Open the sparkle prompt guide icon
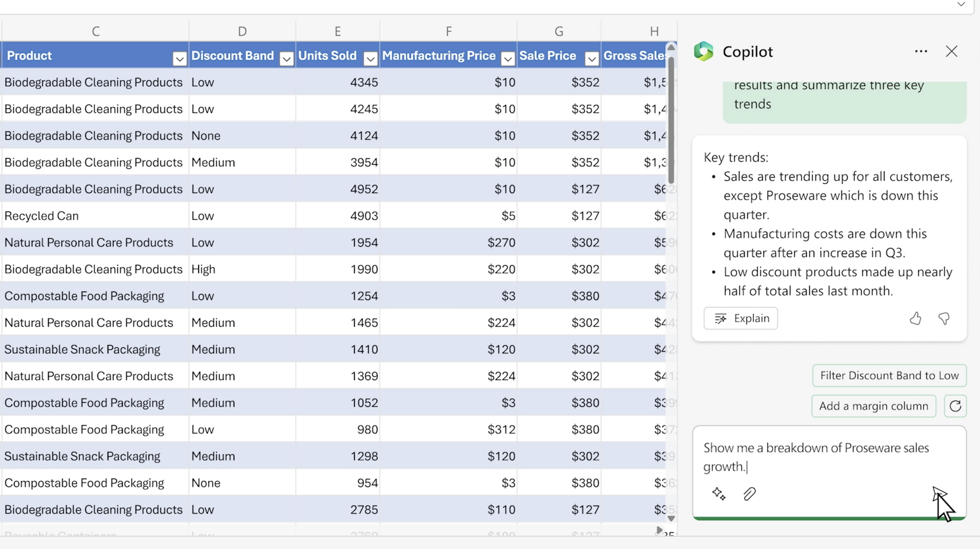Image resolution: width=980 pixels, height=549 pixels. tap(718, 494)
